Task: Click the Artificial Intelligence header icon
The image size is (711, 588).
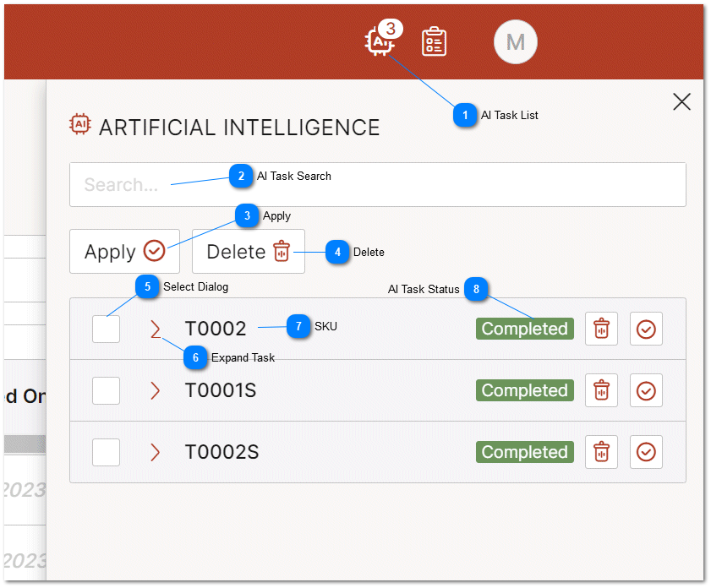Action: pyautogui.click(x=79, y=124)
